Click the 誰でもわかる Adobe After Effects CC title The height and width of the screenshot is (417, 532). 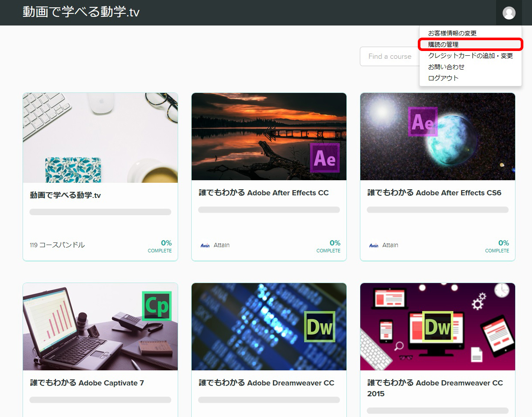point(264,193)
